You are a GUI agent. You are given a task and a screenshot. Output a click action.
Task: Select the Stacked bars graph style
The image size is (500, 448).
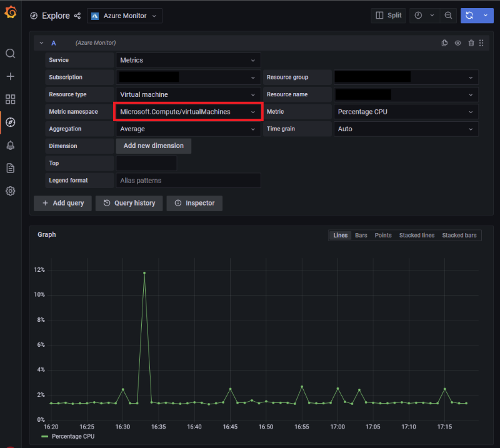[459, 236]
